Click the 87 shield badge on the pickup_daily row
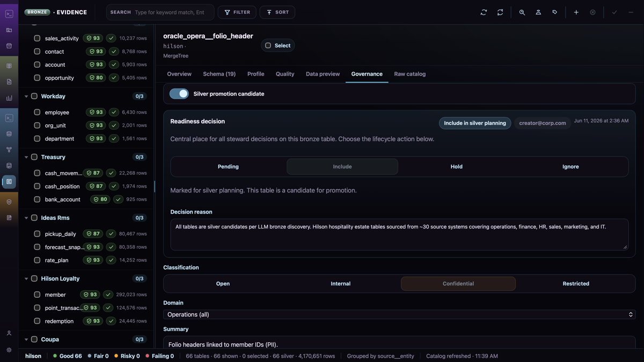The image size is (644, 362). coord(93,234)
